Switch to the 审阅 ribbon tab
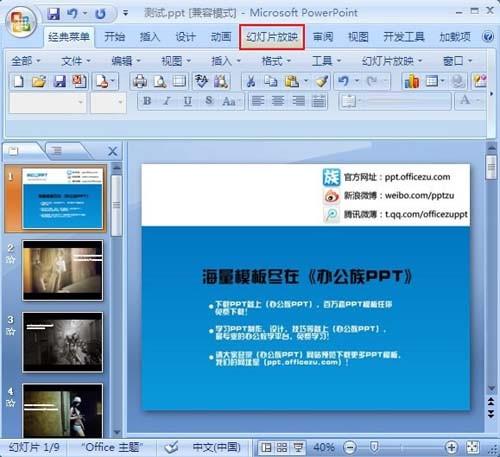 tap(323, 37)
